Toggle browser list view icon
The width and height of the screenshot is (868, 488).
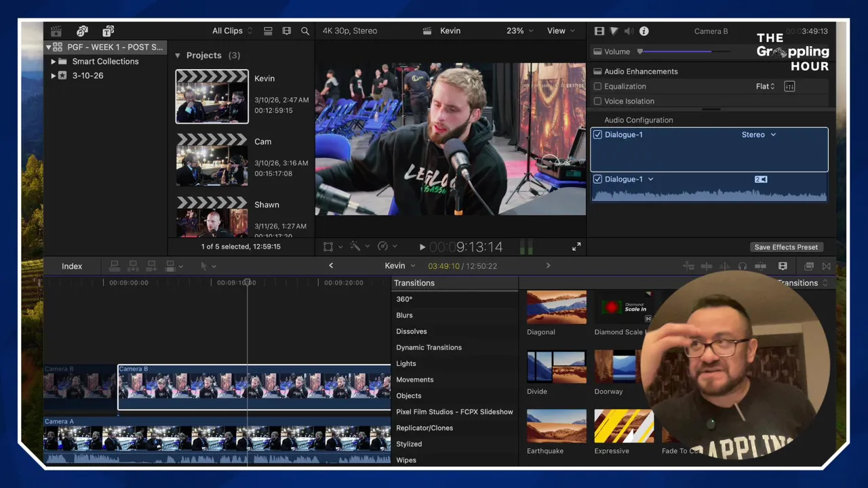coord(268,31)
